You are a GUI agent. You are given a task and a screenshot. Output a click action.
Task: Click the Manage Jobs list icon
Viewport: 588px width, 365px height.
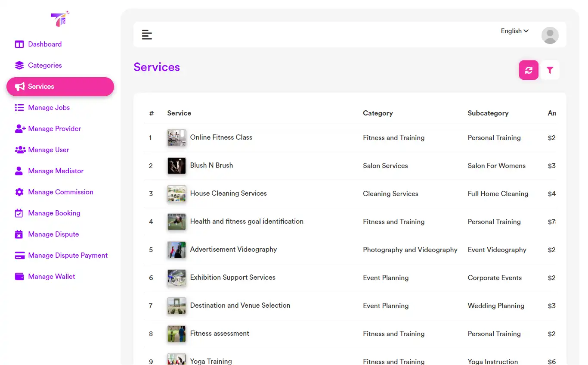pos(19,107)
